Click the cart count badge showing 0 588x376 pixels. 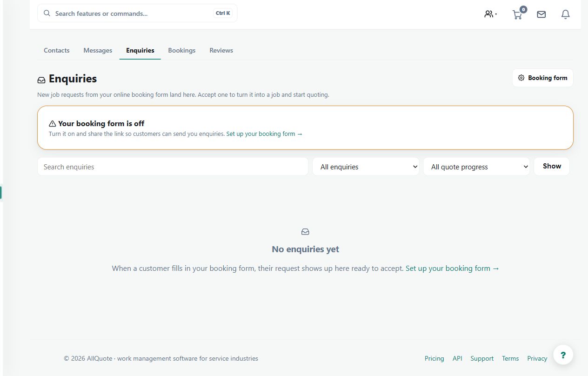[523, 9]
